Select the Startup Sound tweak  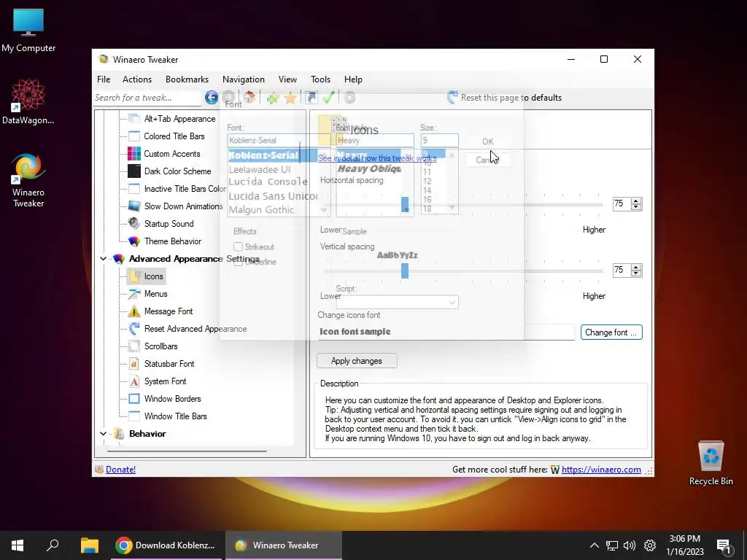[x=169, y=223]
